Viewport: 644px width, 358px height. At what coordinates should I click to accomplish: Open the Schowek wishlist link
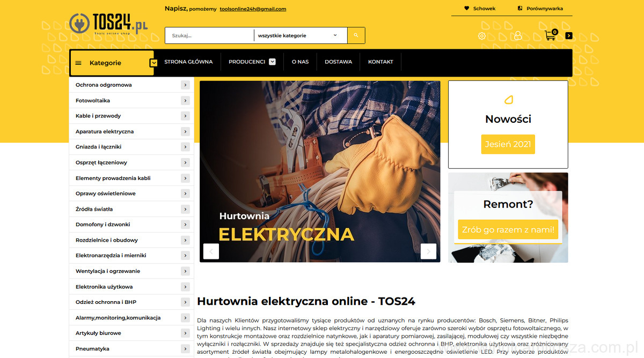pos(480,9)
